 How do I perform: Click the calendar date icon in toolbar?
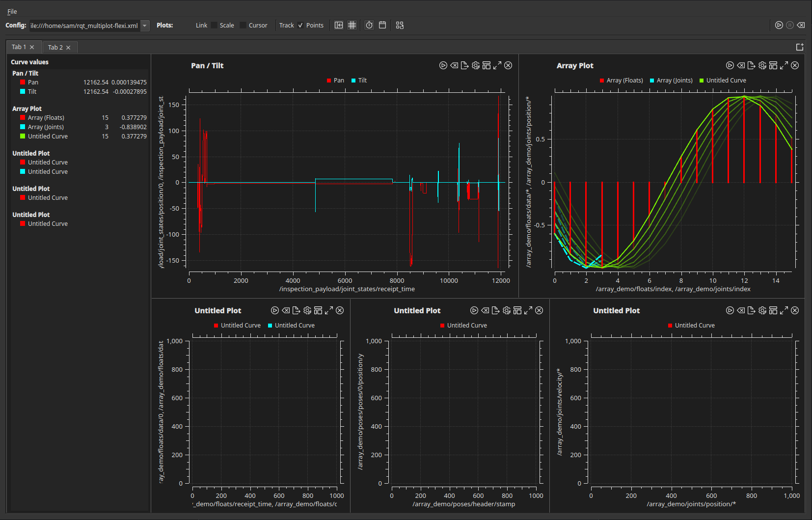pos(382,25)
